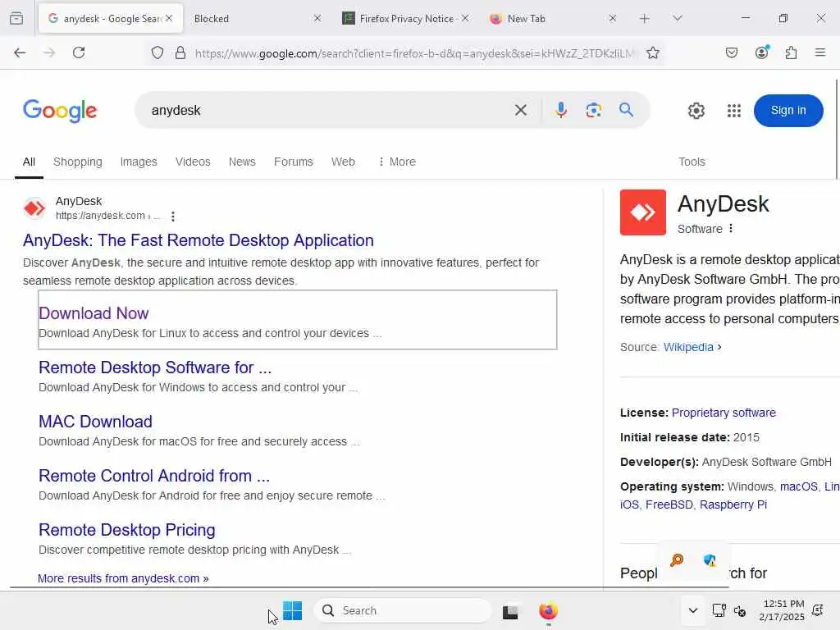
Task: Open Remote Control Android from link
Action: tap(154, 475)
